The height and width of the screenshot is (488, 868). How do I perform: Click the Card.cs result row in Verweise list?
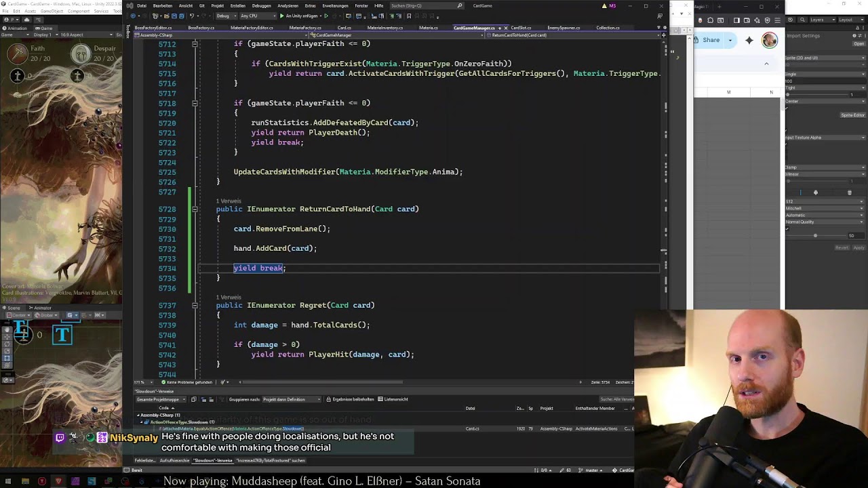pyautogui.click(x=383, y=428)
